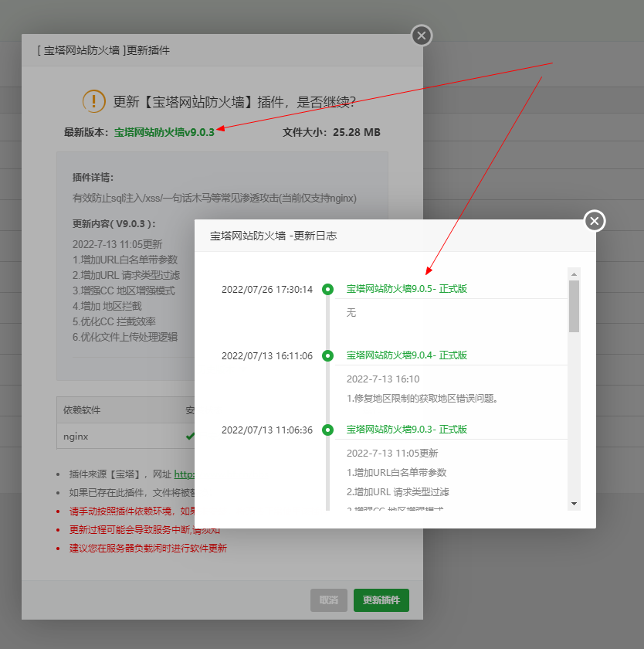Click 2022-7-13 16:10 in the log
644x649 pixels.
pos(383,379)
